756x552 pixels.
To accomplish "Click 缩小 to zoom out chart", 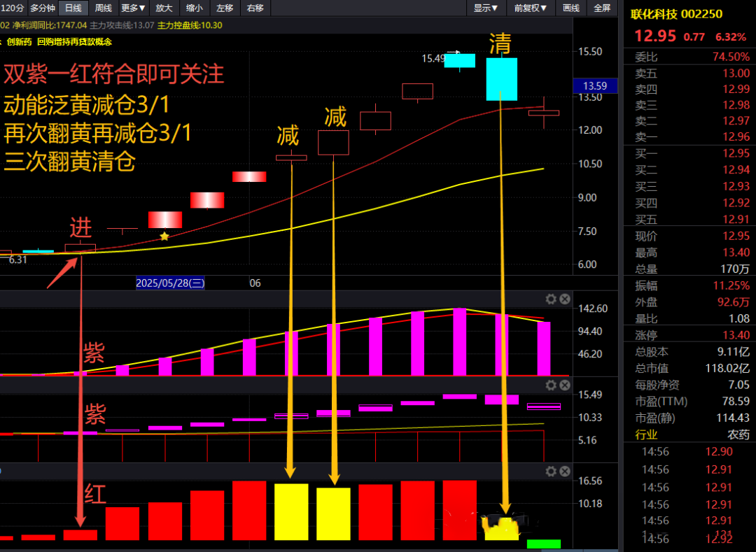I will point(195,8).
